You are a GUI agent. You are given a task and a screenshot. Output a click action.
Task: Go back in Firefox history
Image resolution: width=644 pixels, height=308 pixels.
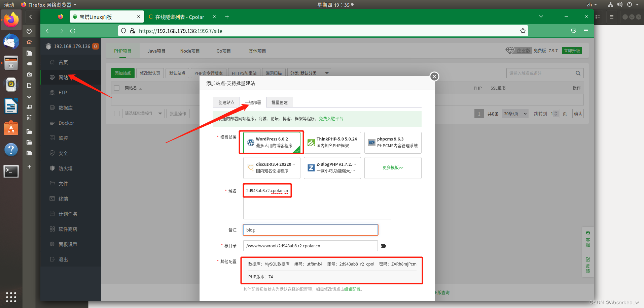(48, 31)
